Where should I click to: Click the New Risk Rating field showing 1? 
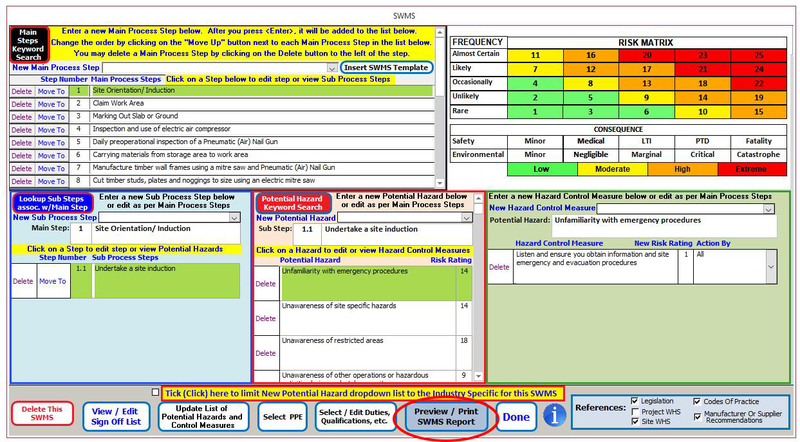point(686,266)
